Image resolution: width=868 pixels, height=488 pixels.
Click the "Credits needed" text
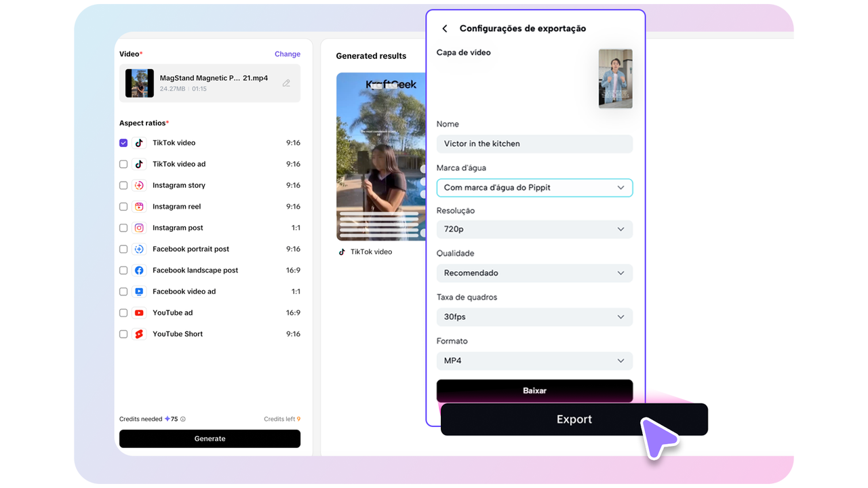(x=140, y=419)
